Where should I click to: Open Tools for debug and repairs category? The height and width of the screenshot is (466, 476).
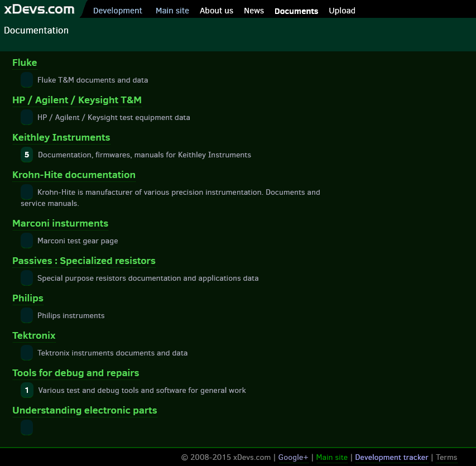[x=75, y=373]
